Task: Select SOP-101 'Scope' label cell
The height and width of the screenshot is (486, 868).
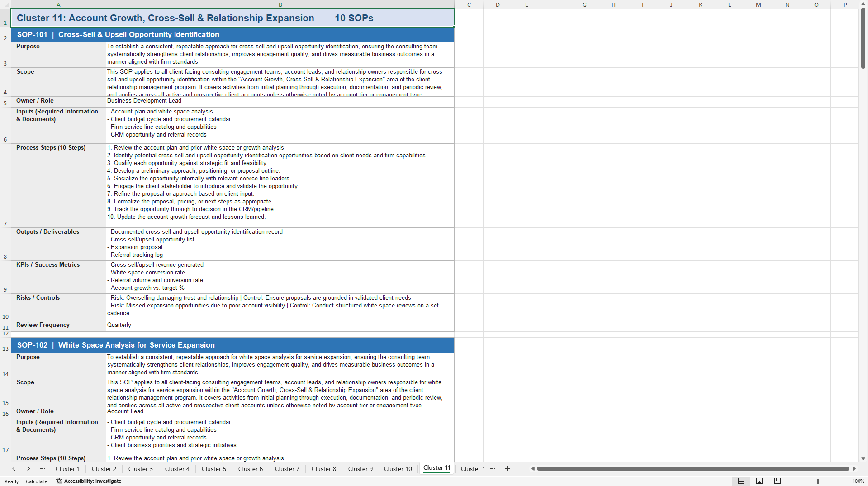Action: click(58, 82)
